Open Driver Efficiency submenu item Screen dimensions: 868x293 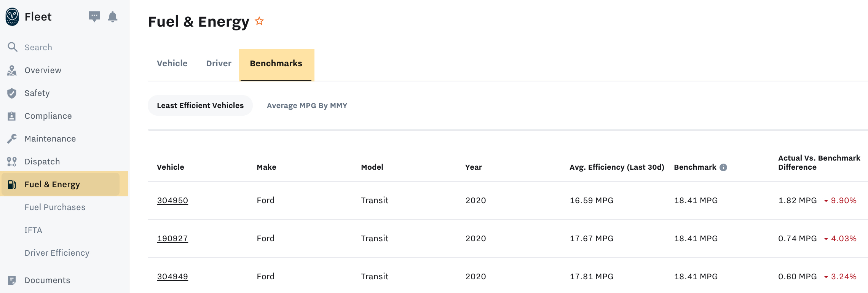click(57, 253)
